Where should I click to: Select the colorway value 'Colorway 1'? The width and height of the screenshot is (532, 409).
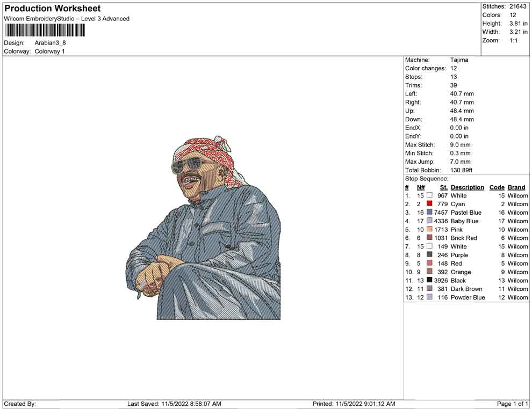[x=49, y=52]
